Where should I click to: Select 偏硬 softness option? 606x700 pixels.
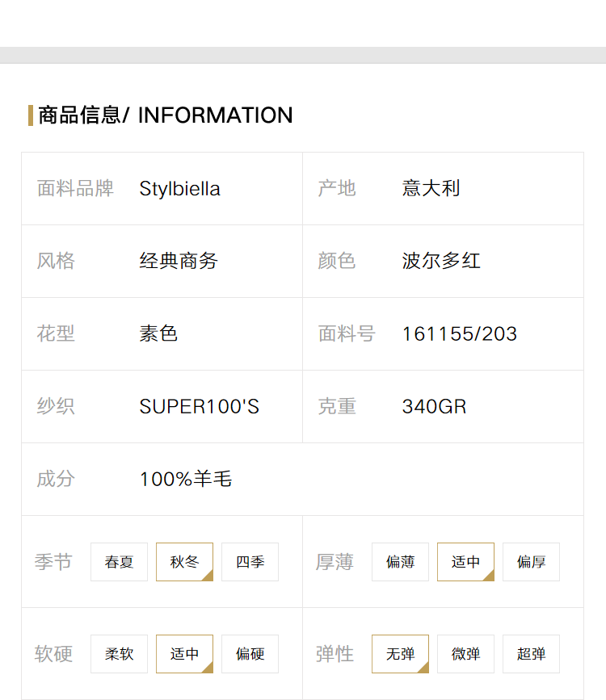tap(250, 653)
